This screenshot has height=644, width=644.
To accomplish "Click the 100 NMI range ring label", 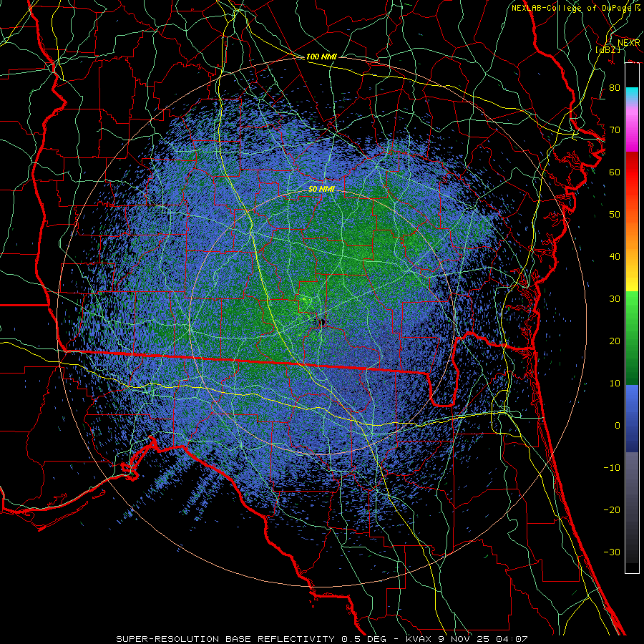I will [x=321, y=57].
